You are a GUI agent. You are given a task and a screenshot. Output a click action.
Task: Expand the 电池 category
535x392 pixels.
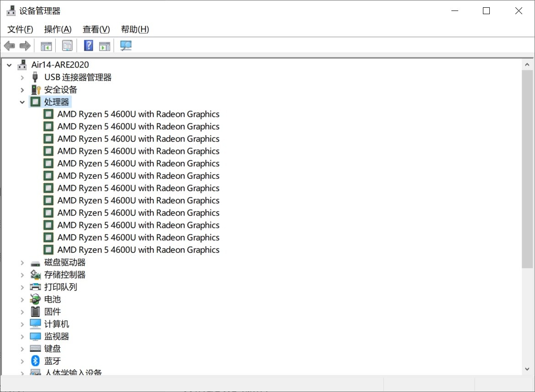point(22,300)
